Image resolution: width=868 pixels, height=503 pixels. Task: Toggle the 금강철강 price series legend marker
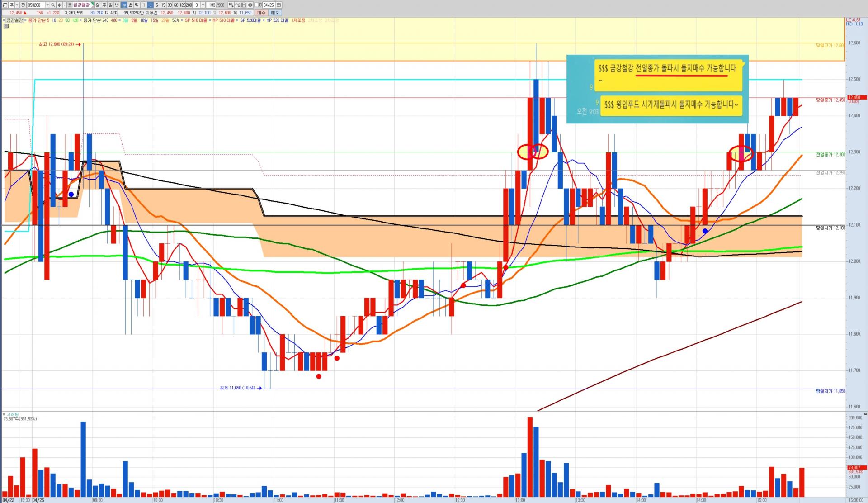point(4,20)
